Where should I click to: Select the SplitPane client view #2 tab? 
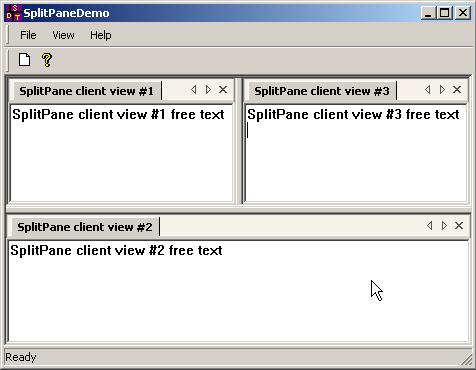tap(85, 227)
